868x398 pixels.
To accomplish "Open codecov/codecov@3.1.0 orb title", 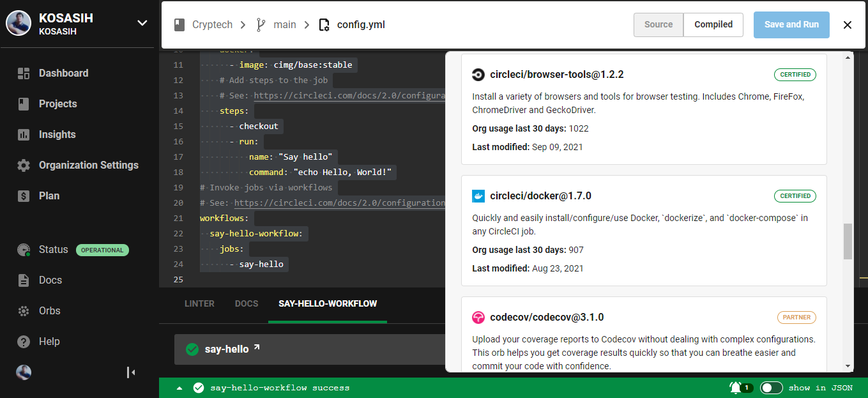I will tap(547, 318).
